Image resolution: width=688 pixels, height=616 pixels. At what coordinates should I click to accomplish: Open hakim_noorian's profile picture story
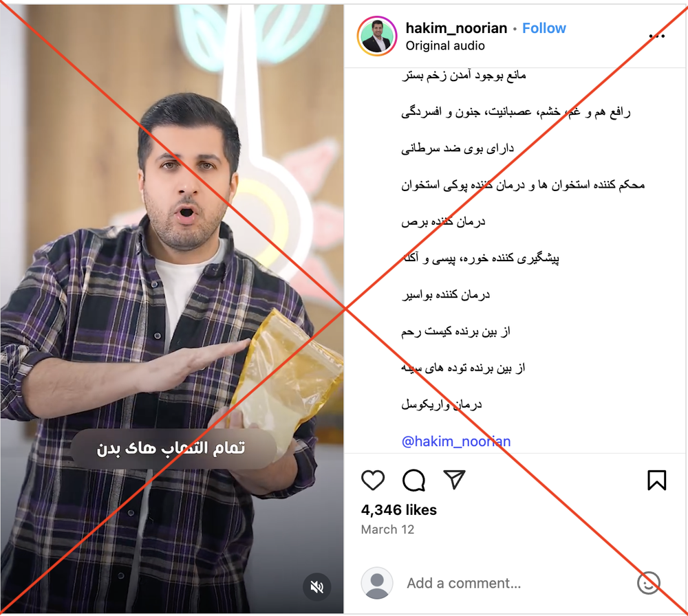tap(377, 36)
